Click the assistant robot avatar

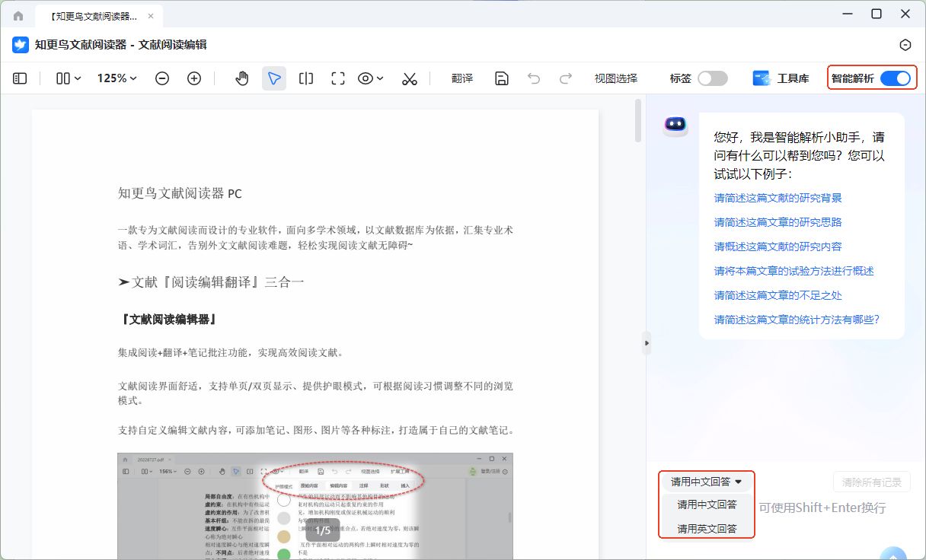click(x=675, y=126)
